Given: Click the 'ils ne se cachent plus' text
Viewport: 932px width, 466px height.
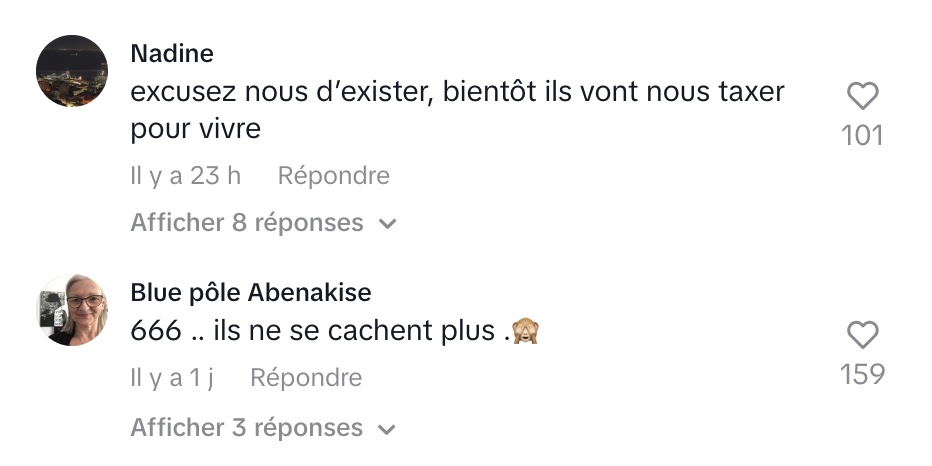Looking at the screenshot, I should [x=354, y=331].
